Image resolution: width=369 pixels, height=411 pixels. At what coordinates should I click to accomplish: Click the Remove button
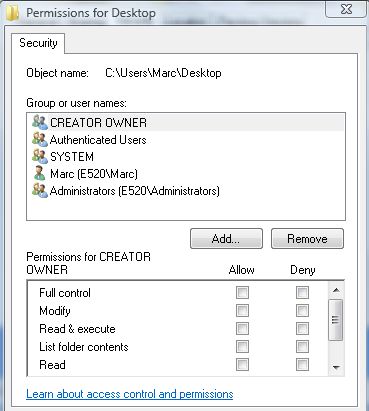pyautogui.click(x=307, y=239)
